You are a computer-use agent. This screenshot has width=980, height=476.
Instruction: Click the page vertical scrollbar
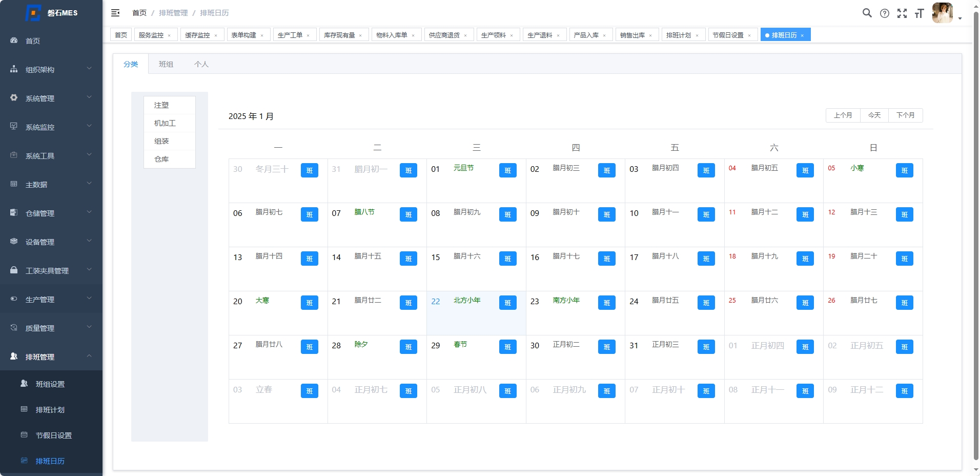tap(976, 236)
